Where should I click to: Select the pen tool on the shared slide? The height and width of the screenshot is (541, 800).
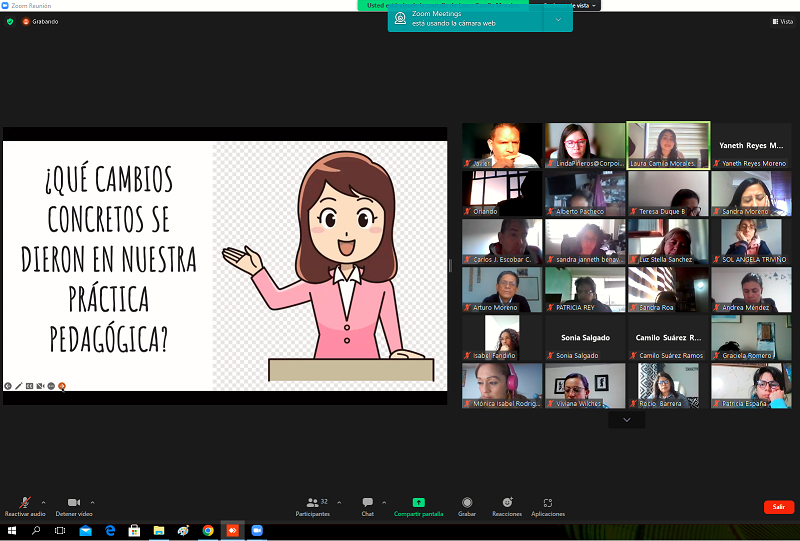[x=19, y=386]
